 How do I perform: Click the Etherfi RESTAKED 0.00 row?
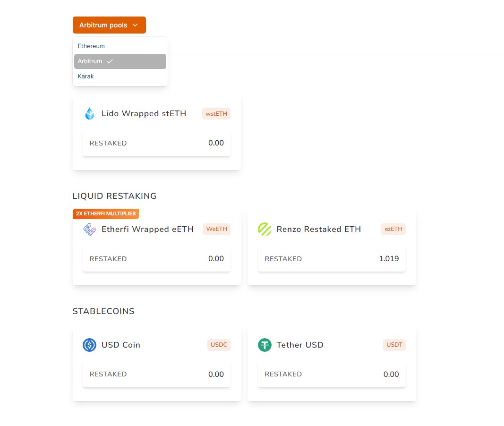point(156,259)
